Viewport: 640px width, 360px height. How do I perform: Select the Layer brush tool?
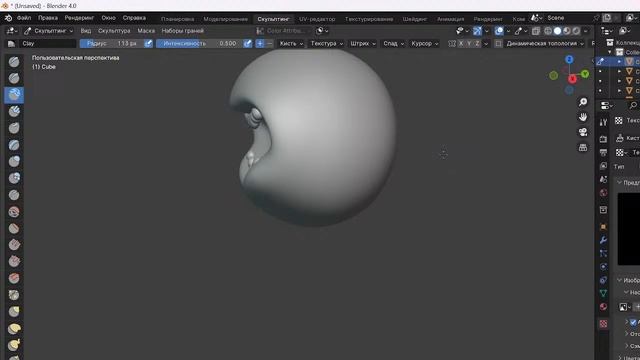[14, 145]
